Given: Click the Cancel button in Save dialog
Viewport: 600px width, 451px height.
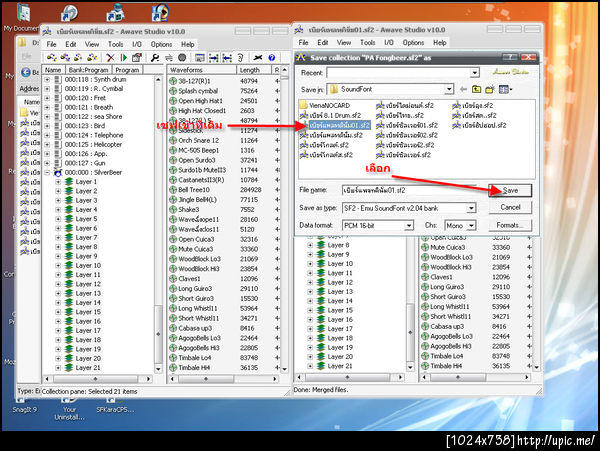Looking at the screenshot, I should coord(510,207).
